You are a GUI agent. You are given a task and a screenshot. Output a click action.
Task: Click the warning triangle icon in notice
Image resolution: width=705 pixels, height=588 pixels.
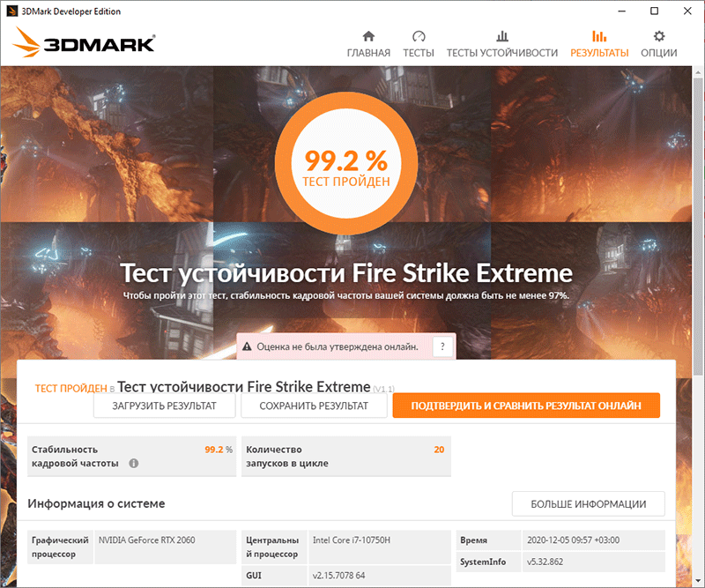[247, 346]
